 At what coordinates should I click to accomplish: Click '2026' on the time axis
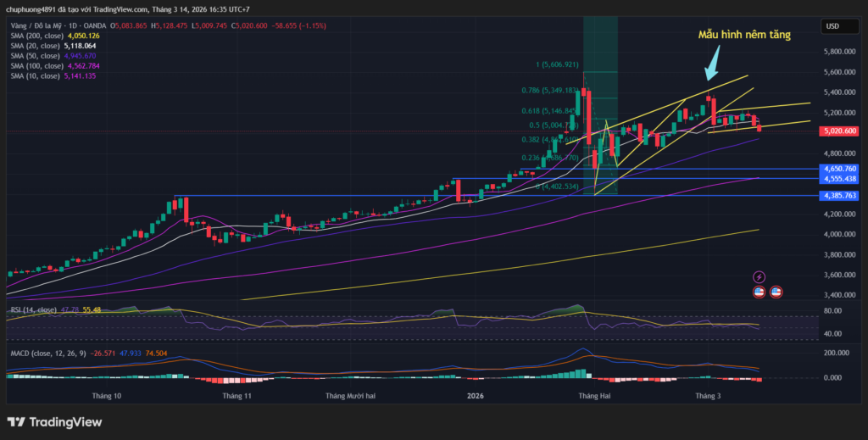pos(475,396)
